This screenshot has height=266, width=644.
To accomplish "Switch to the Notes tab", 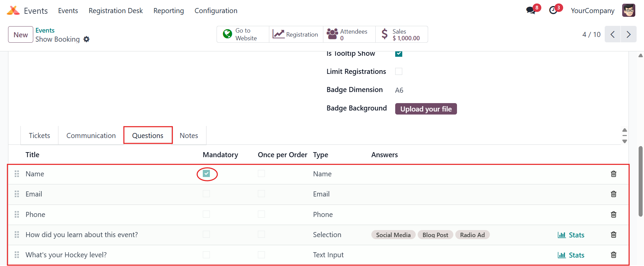I will (x=189, y=135).
